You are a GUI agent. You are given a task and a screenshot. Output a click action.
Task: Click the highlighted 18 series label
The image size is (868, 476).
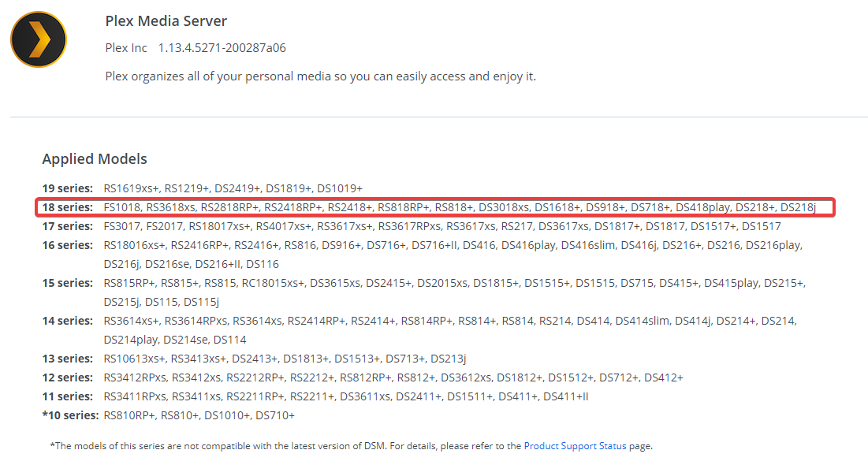click(68, 207)
